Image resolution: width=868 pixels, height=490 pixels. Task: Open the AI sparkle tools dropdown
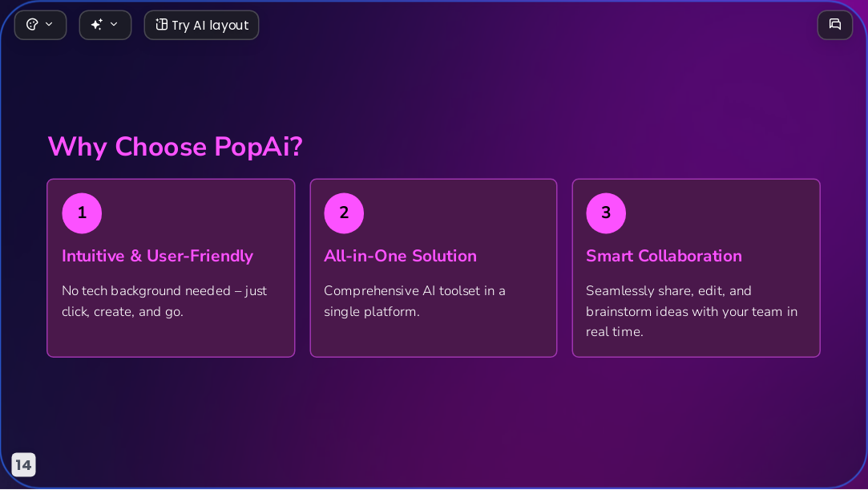[x=105, y=25]
